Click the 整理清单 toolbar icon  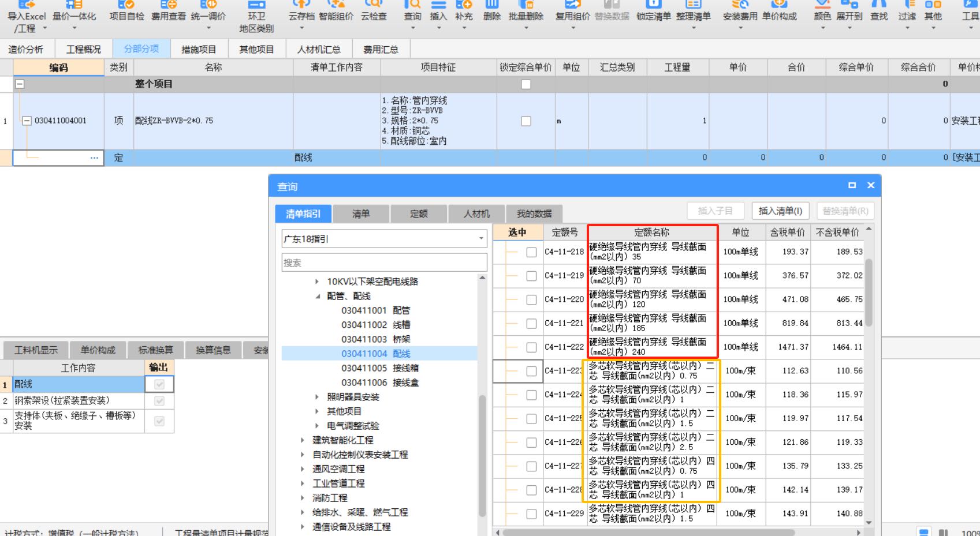click(694, 14)
